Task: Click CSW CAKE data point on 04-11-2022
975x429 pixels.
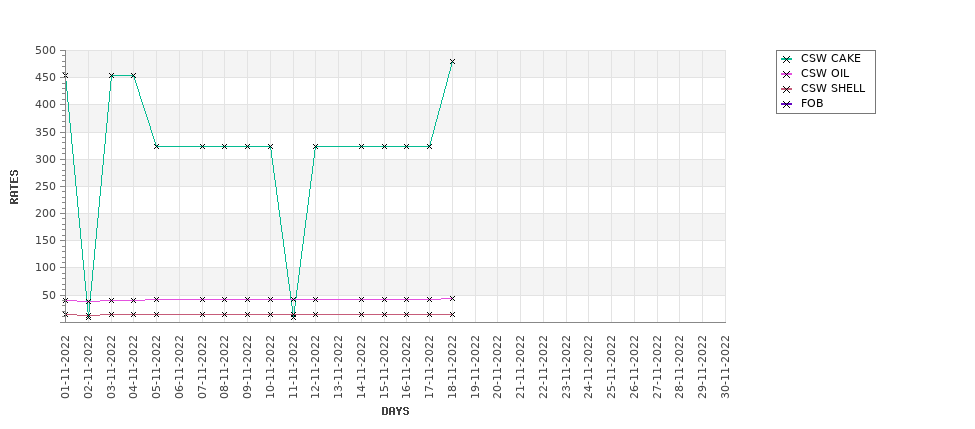Action: point(133,75)
